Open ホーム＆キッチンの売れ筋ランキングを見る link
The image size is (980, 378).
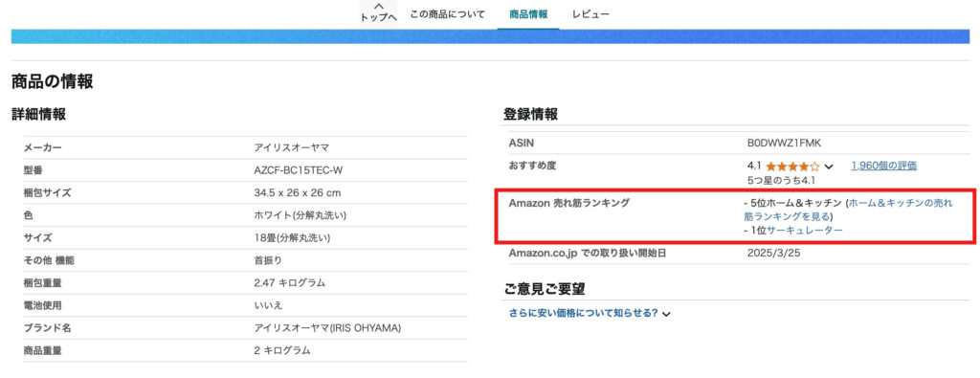point(848,210)
